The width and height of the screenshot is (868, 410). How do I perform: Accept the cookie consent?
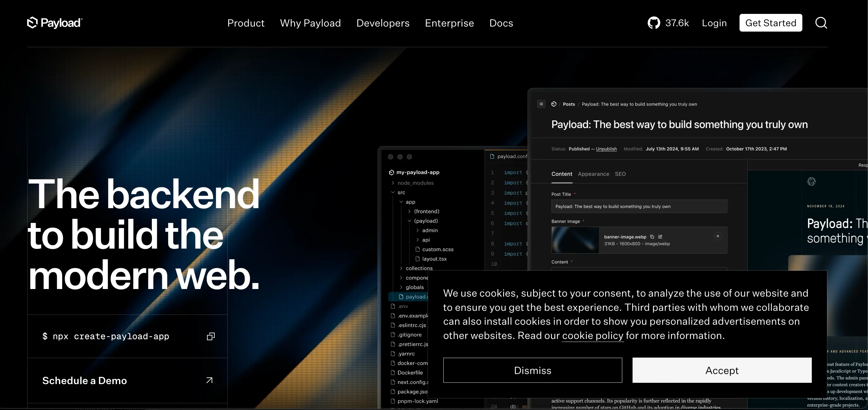(722, 370)
